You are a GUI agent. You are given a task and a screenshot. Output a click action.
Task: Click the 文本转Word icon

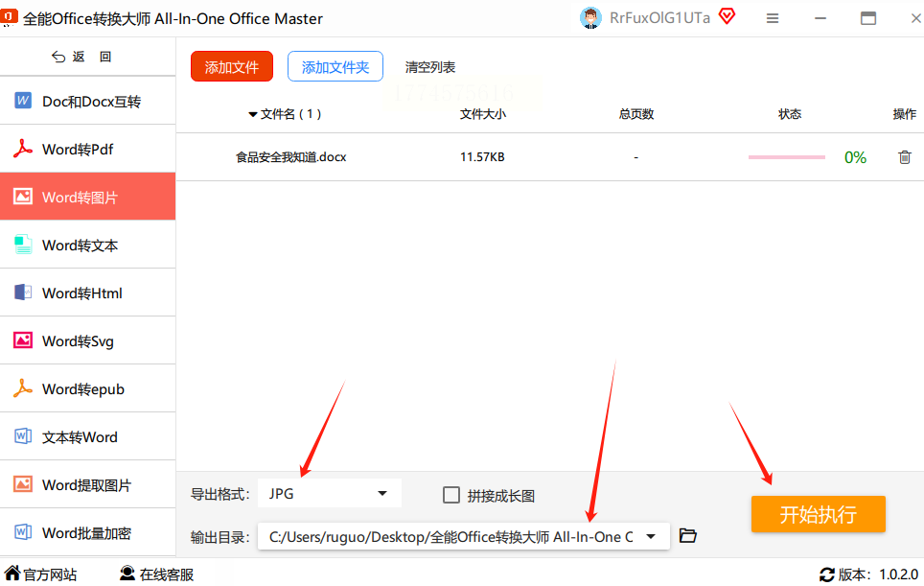click(23, 436)
